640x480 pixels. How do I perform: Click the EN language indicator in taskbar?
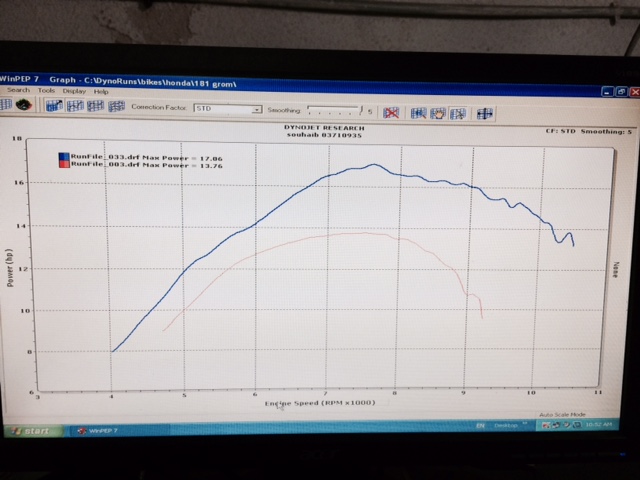point(480,426)
